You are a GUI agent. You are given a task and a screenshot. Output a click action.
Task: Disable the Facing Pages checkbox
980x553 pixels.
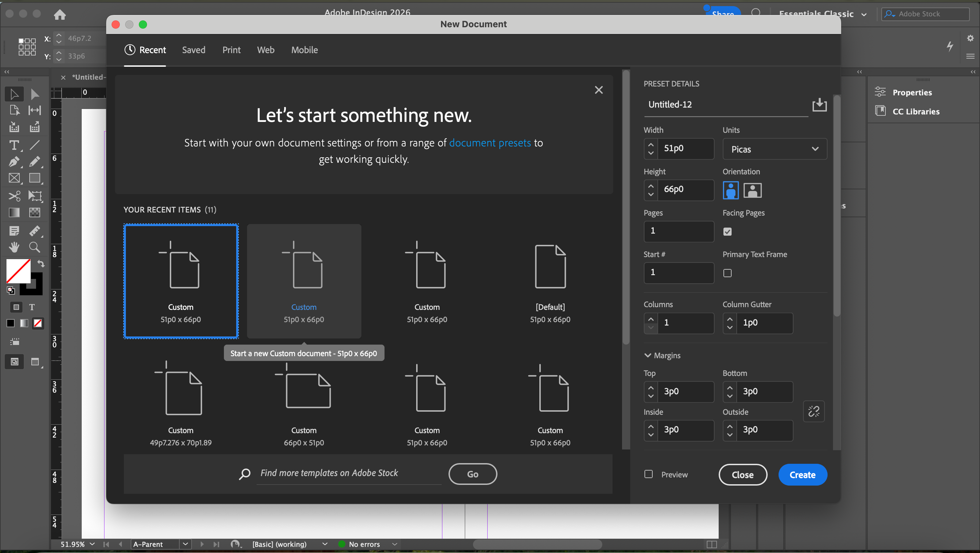(727, 232)
